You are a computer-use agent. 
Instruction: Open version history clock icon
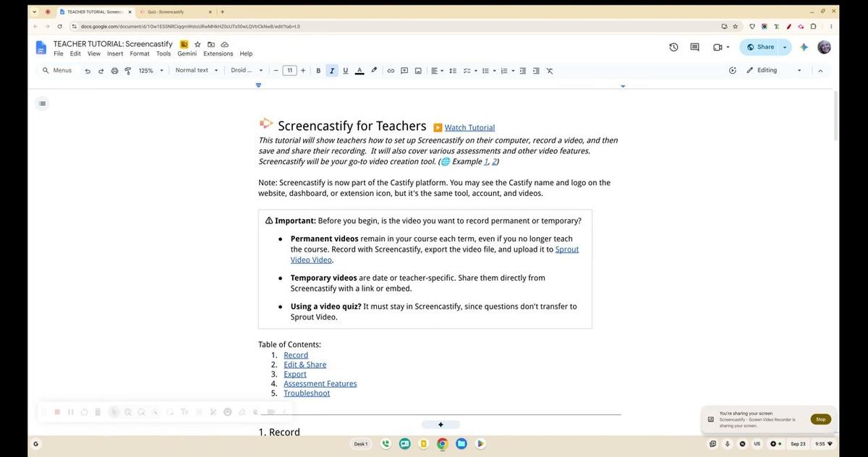673,47
